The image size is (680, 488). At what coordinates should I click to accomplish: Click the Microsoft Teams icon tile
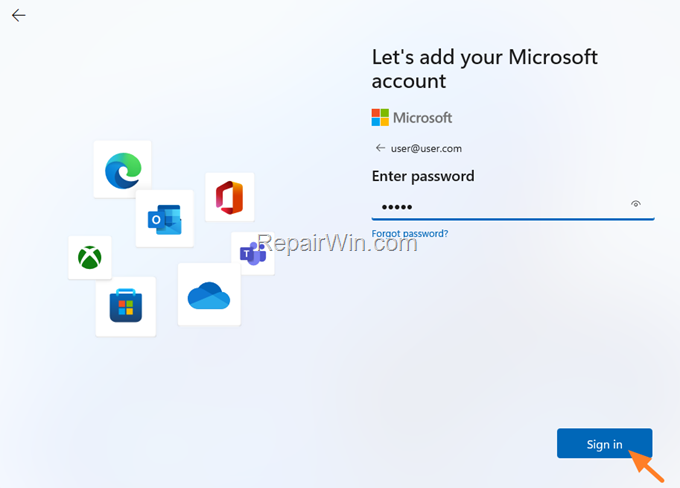[x=253, y=253]
